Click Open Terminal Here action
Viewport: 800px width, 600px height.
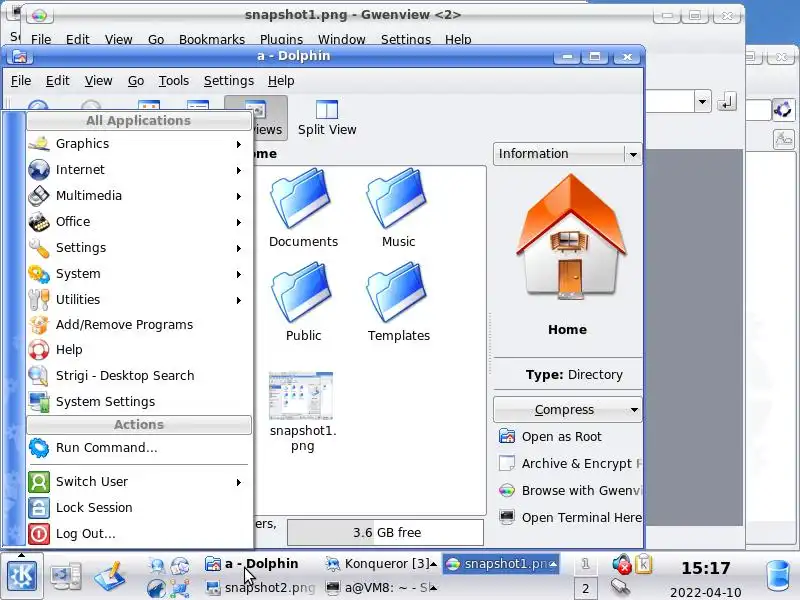click(x=569, y=518)
